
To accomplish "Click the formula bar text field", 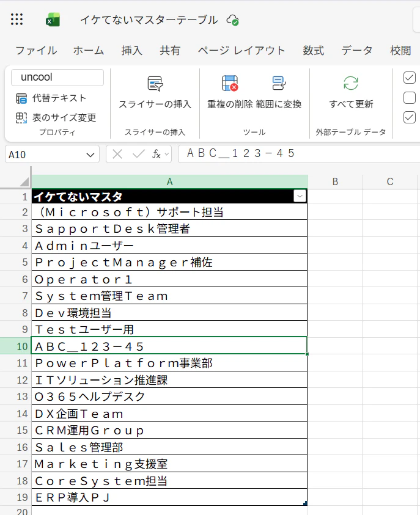I will coord(299,154).
